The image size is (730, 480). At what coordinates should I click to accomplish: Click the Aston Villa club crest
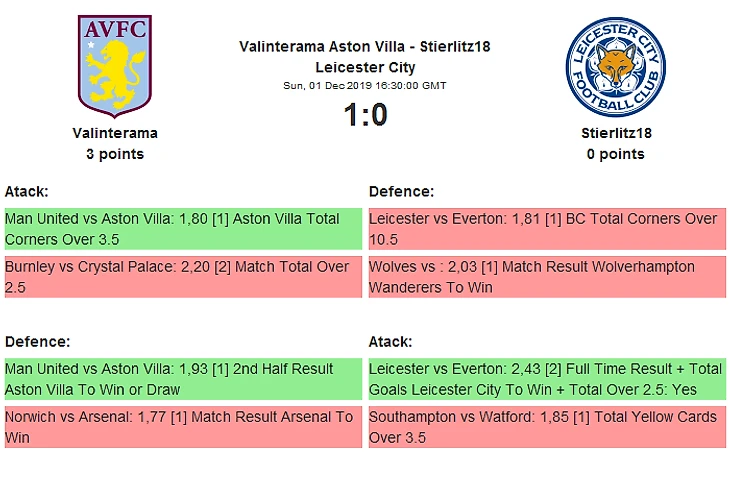point(115,66)
